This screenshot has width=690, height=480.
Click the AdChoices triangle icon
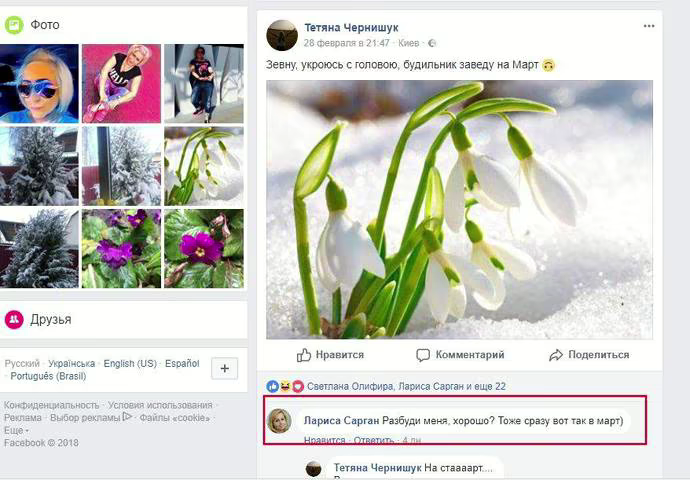coord(127,416)
